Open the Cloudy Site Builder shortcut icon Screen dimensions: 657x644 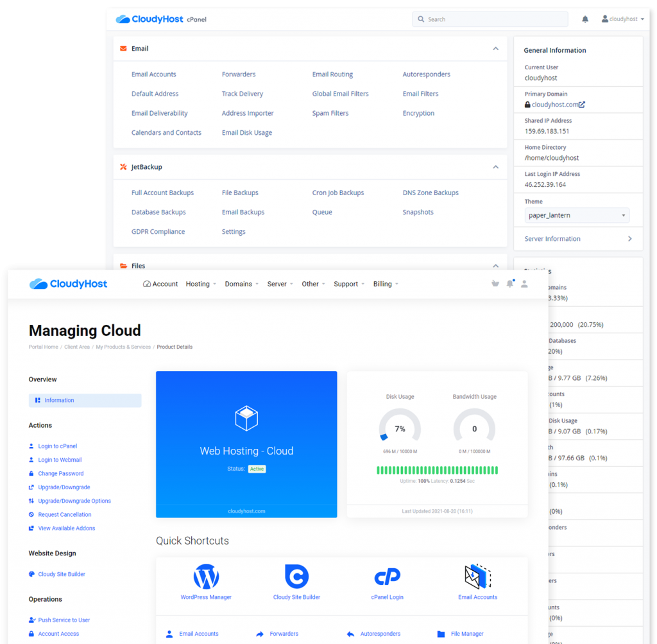coord(296,577)
